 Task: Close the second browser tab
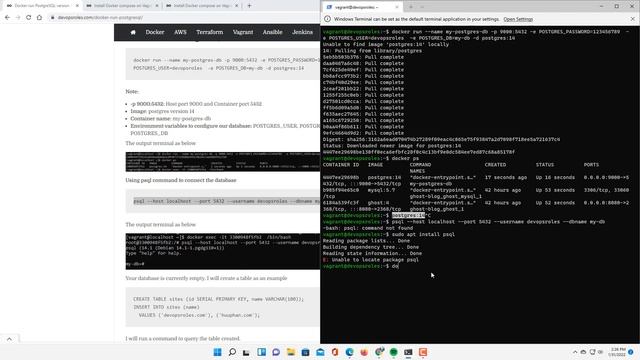[157, 6]
